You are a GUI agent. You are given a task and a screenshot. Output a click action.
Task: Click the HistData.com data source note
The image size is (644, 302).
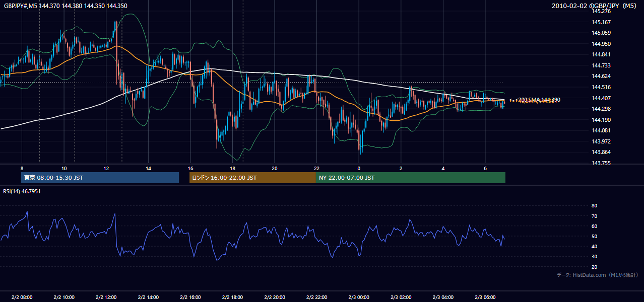point(598,275)
